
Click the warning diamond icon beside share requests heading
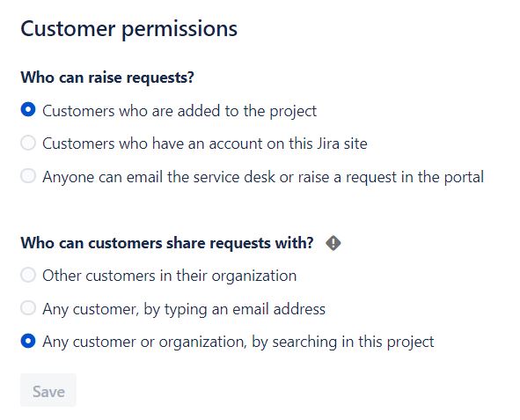coord(333,243)
